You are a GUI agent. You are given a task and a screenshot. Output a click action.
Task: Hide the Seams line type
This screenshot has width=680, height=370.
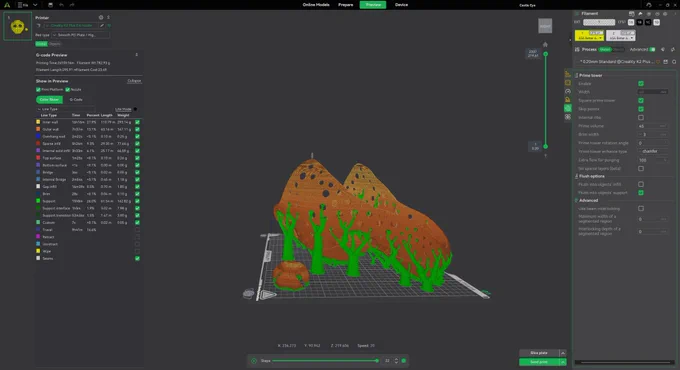coord(137,258)
